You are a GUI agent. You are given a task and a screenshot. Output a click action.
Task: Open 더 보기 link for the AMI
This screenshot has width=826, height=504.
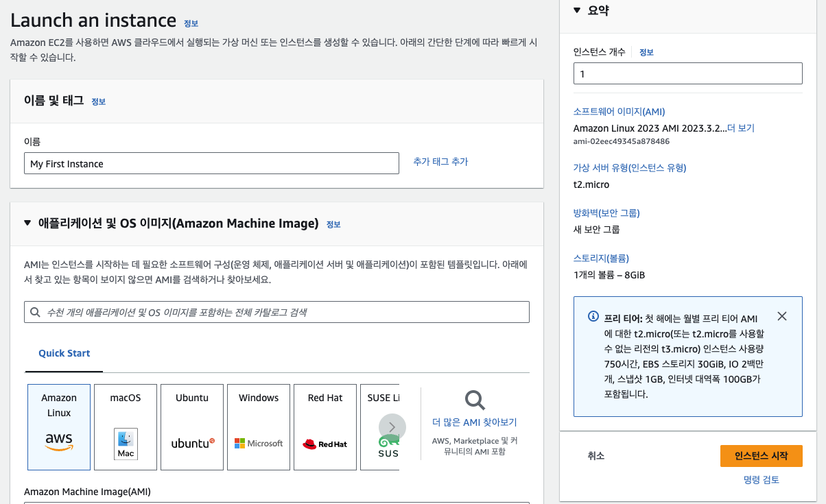741,128
